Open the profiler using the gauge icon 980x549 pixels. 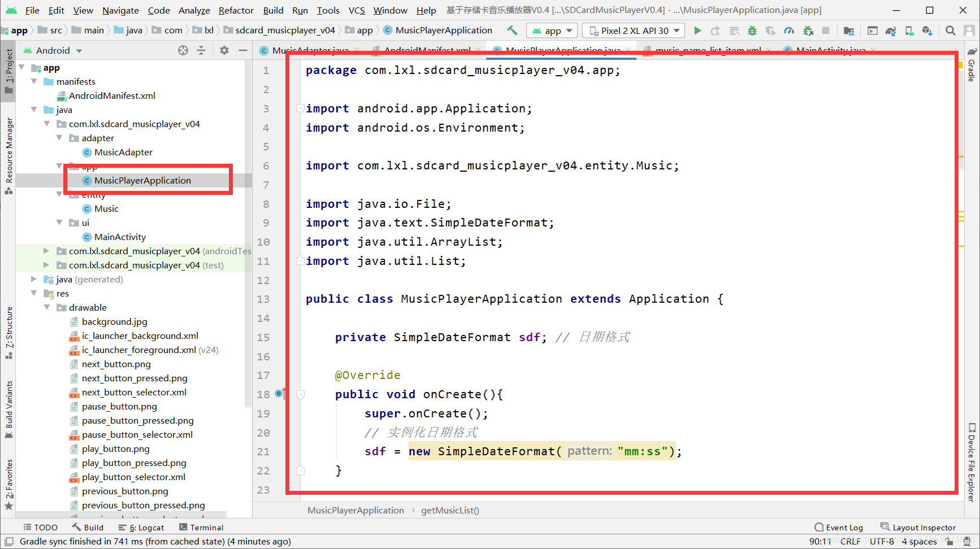pyautogui.click(x=789, y=30)
